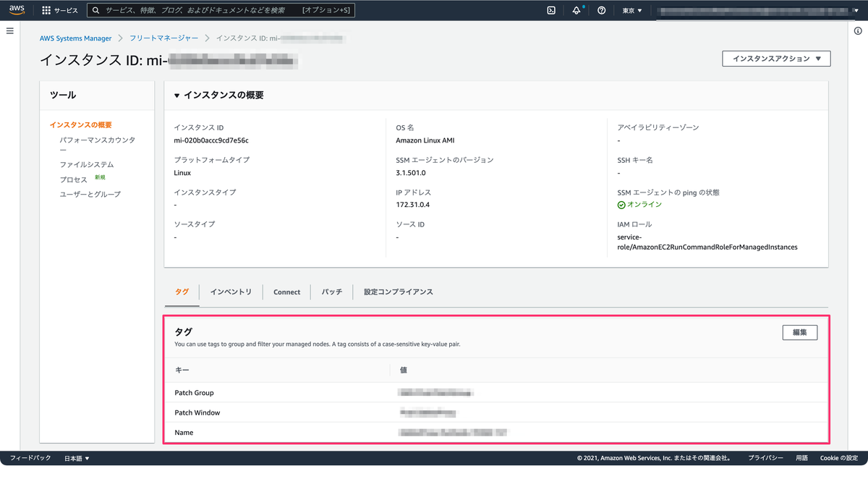
Task: Switch to the Connect tab
Action: click(286, 292)
